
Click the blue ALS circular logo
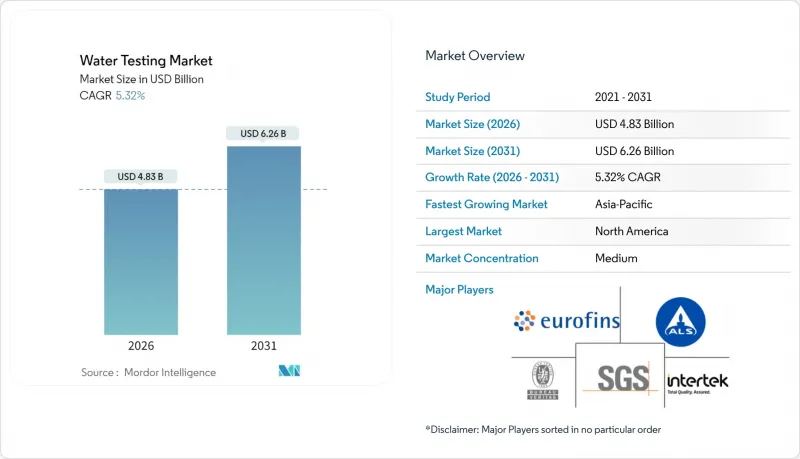point(680,323)
